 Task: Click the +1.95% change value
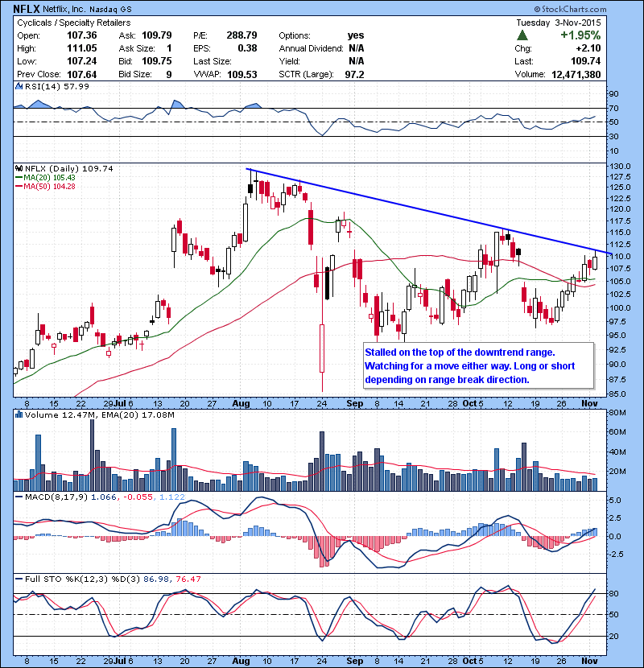[x=582, y=35]
